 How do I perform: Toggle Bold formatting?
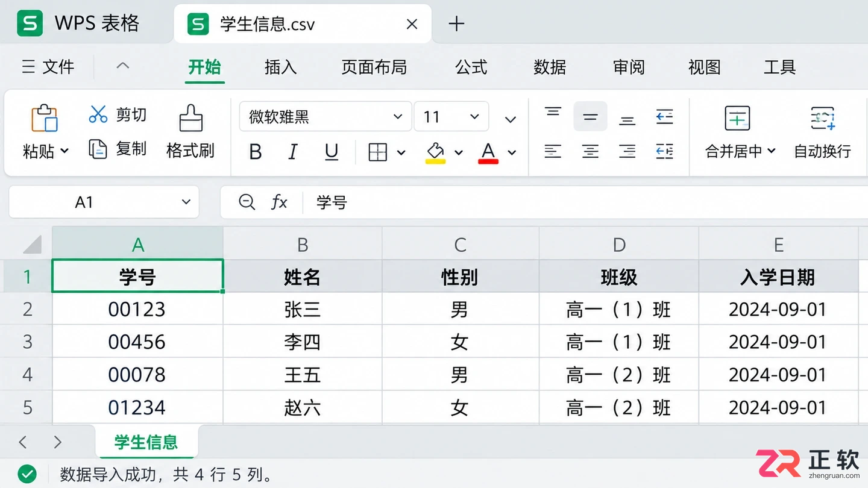pos(256,152)
